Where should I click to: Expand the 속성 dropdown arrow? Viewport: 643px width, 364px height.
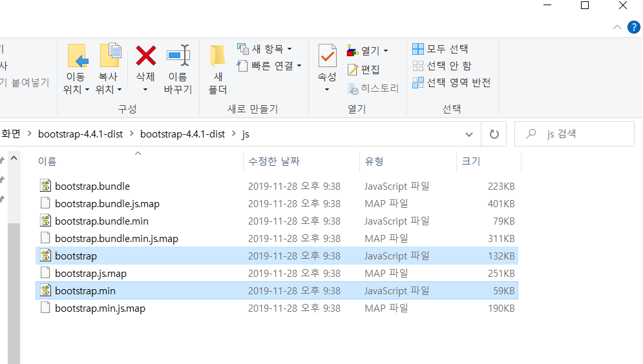click(x=327, y=90)
